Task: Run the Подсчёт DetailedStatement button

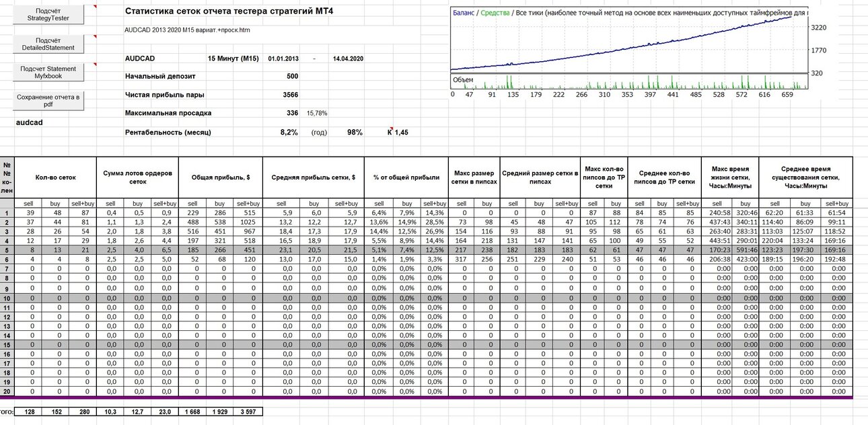Action: [48, 44]
